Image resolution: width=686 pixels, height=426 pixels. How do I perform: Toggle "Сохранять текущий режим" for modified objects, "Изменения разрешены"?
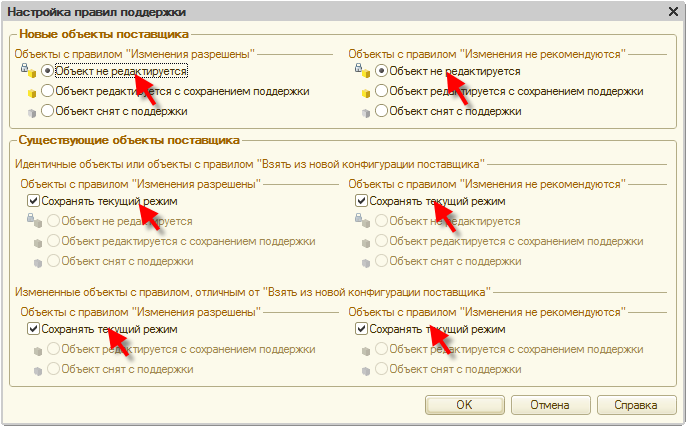coord(34,329)
